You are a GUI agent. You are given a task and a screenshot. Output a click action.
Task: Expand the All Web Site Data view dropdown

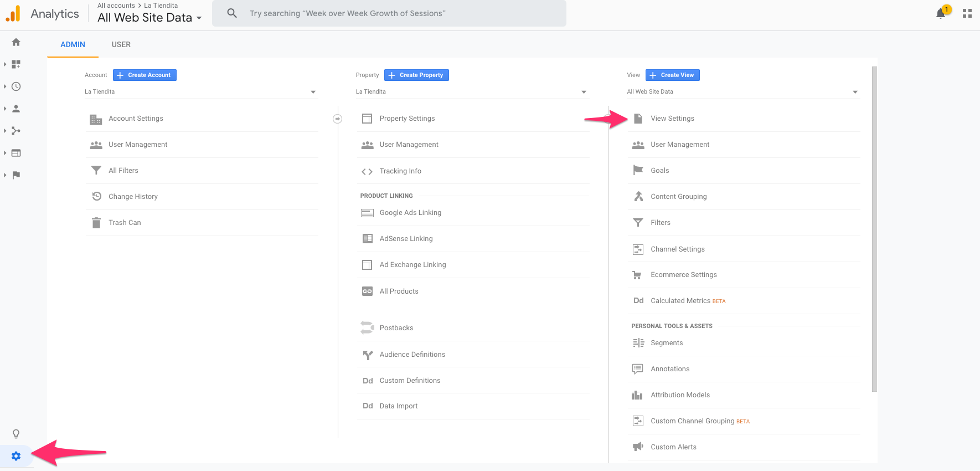point(742,92)
